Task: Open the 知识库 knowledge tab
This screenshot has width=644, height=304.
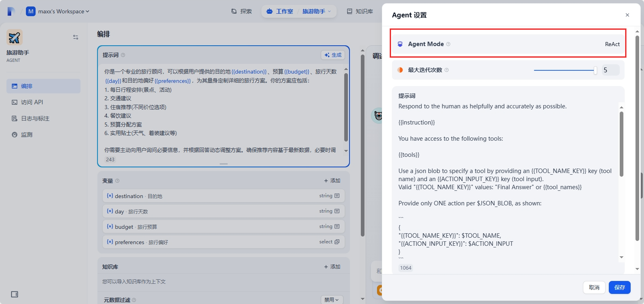Action: [x=360, y=11]
